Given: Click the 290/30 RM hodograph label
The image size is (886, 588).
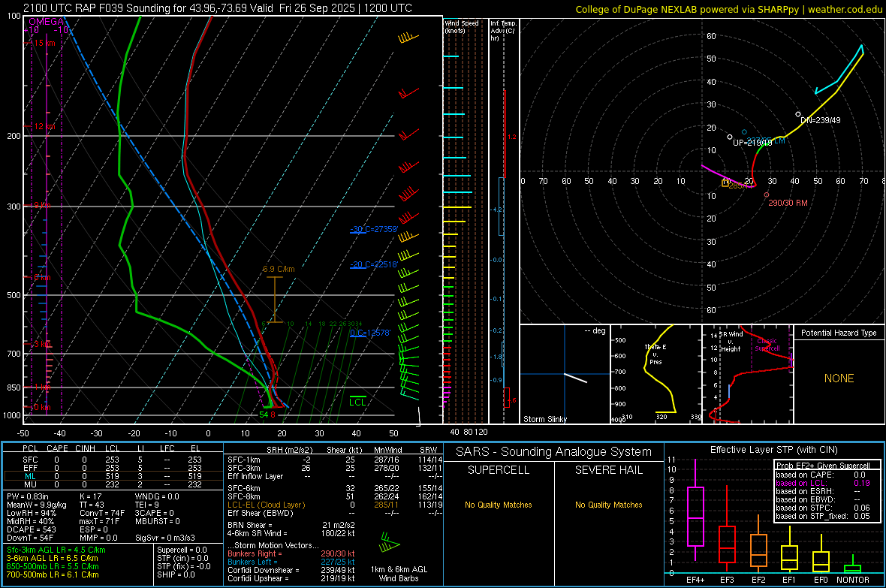Looking at the screenshot, I should coord(788,203).
